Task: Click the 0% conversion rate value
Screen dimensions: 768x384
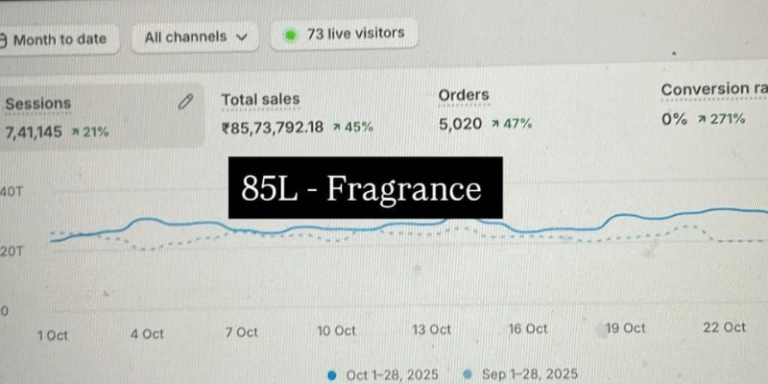Action: coord(674,119)
